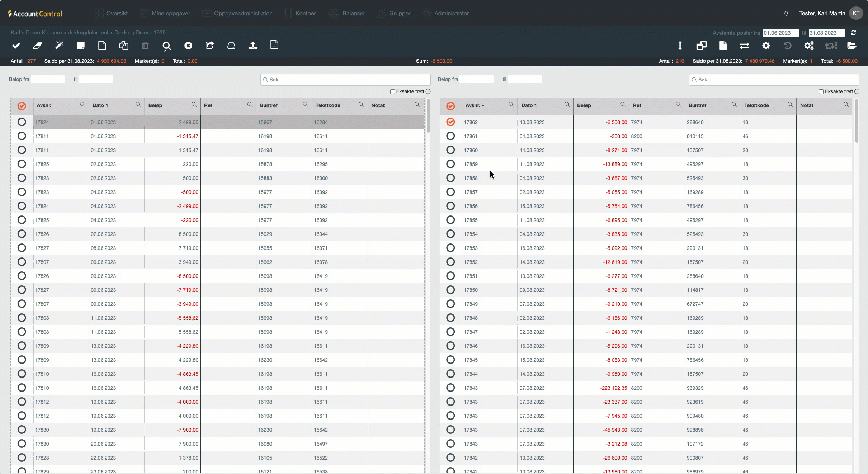Click the sticky note icon in toolbar
Screen dimensions: 868x474
[x=81, y=46]
